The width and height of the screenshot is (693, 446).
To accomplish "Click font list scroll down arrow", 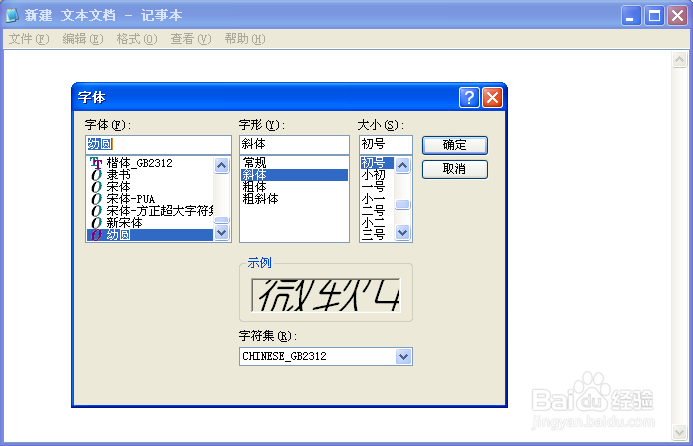I will tap(221, 233).
